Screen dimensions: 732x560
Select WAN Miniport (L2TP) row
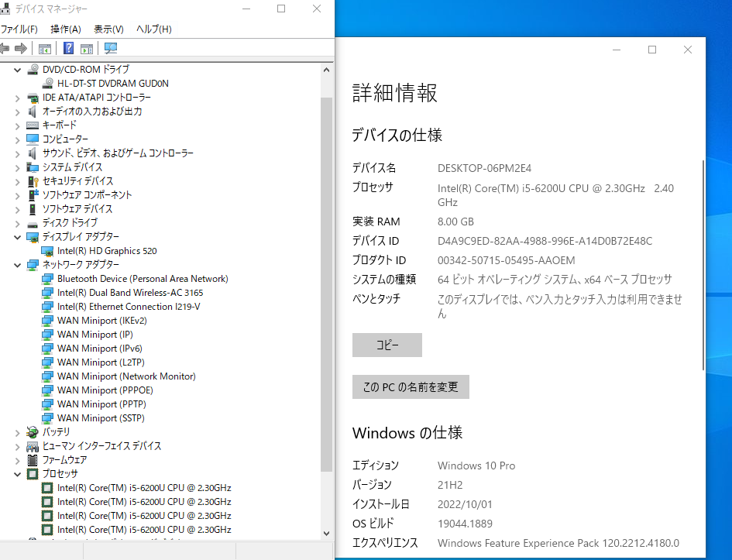[x=101, y=362]
